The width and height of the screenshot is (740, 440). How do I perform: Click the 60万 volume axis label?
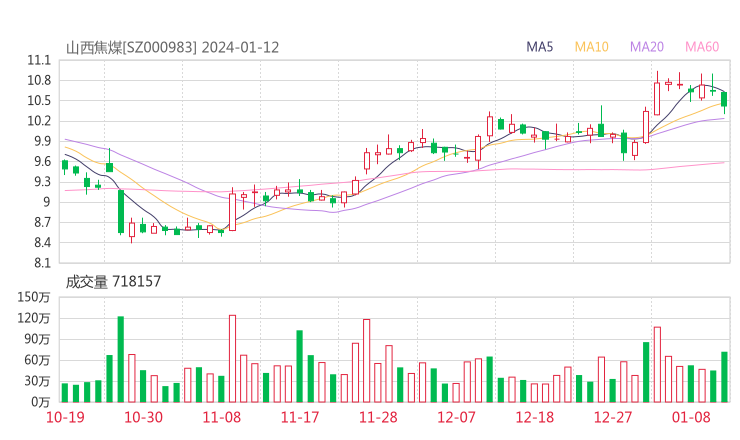click(37, 360)
